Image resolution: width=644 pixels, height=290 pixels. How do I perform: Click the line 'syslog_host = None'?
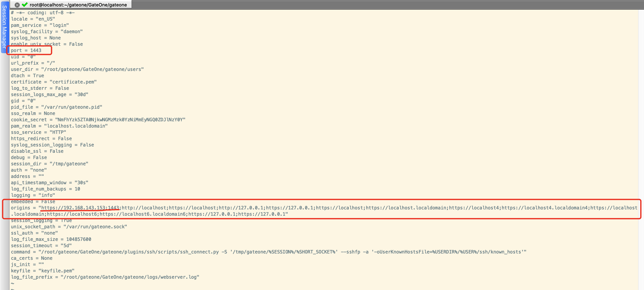36,38
